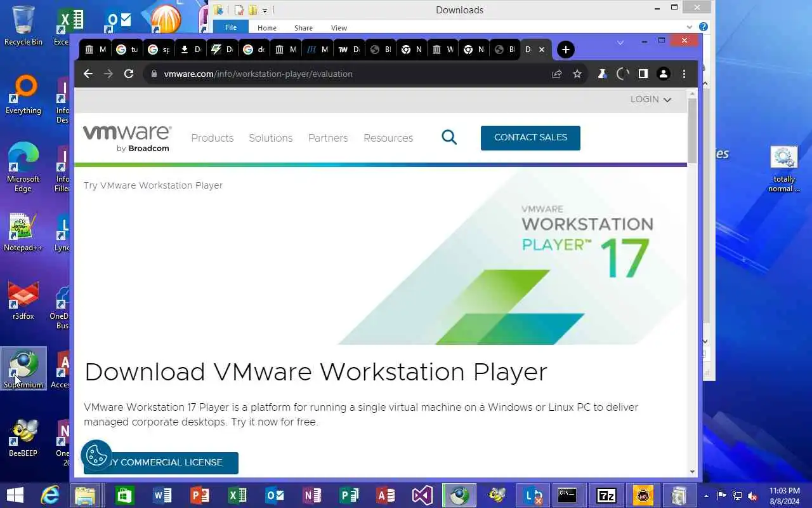Switch to the 'TW' icon browser tab

tap(348, 50)
